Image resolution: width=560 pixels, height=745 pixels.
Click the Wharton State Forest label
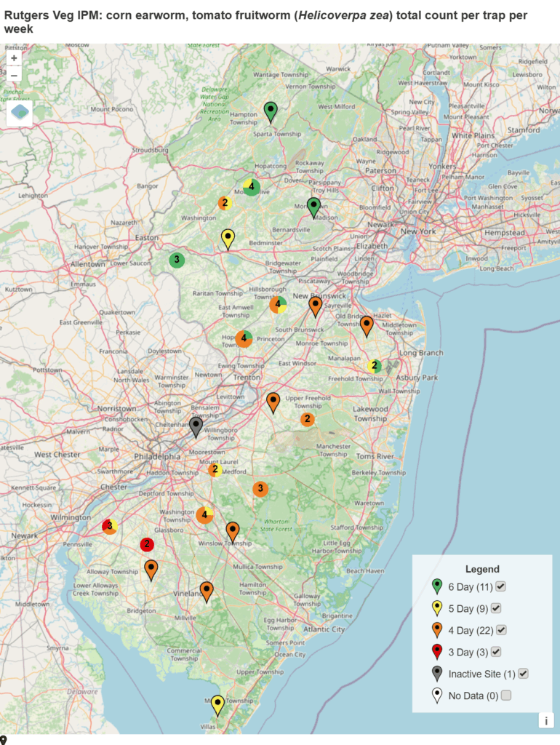276,525
